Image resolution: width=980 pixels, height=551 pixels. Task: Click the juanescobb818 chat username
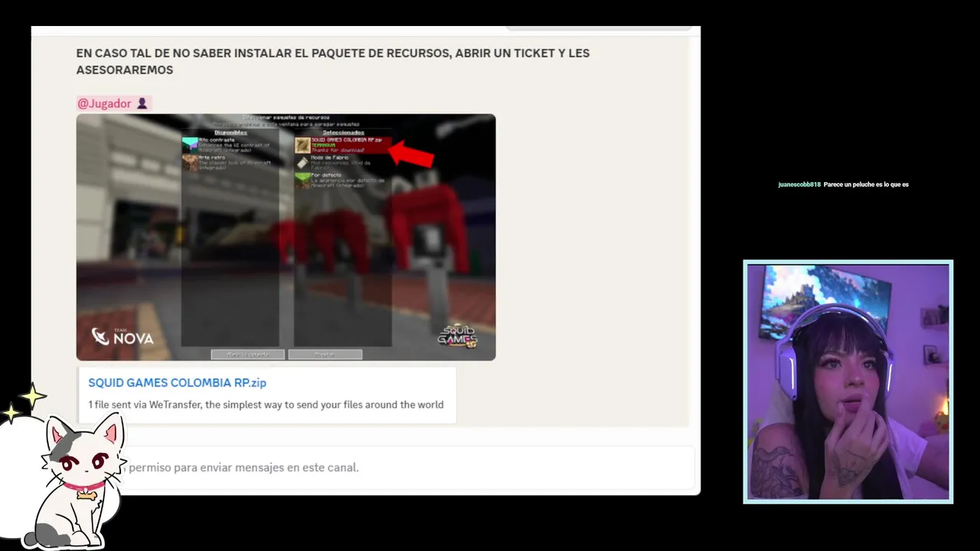coord(799,184)
